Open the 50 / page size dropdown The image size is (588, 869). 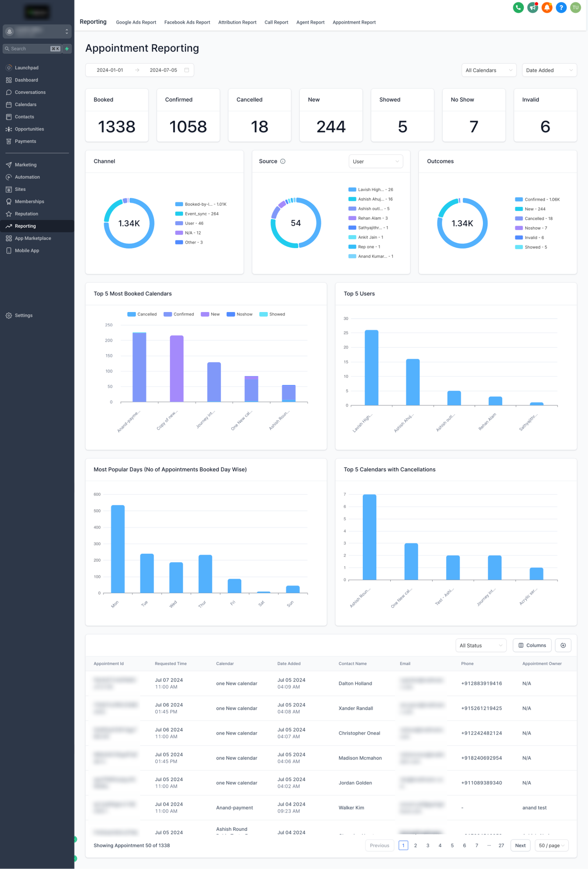tap(551, 845)
